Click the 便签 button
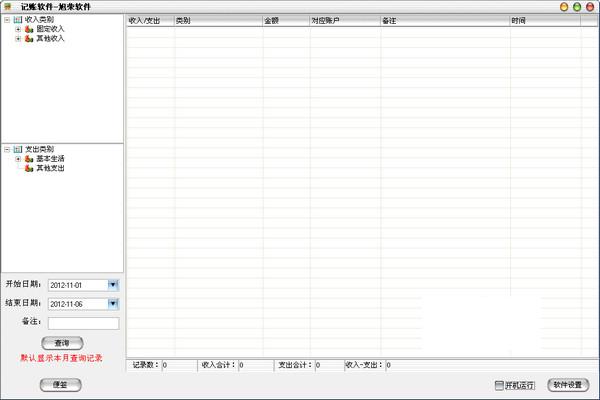The height and width of the screenshot is (400, 600). [60, 385]
